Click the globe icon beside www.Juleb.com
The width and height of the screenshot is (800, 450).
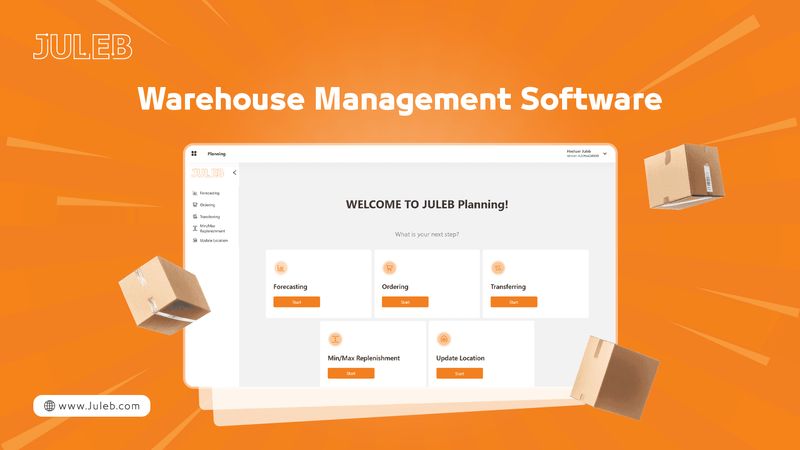47,406
